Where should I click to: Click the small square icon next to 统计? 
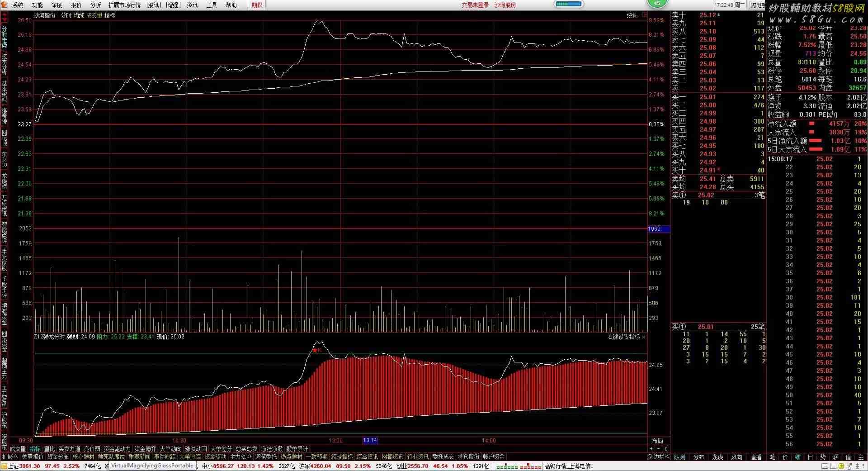(x=644, y=15)
